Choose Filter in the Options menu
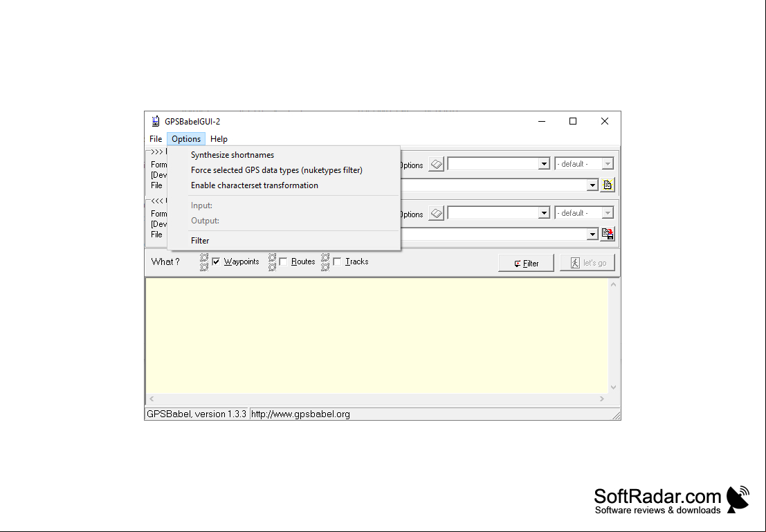This screenshot has height=532, width=766. (283, 240)
